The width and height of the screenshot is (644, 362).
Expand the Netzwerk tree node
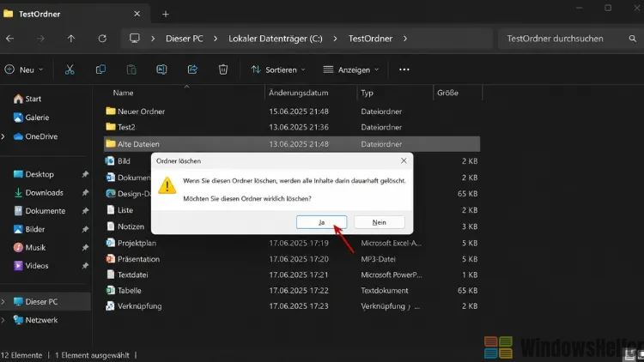[3, 320]
